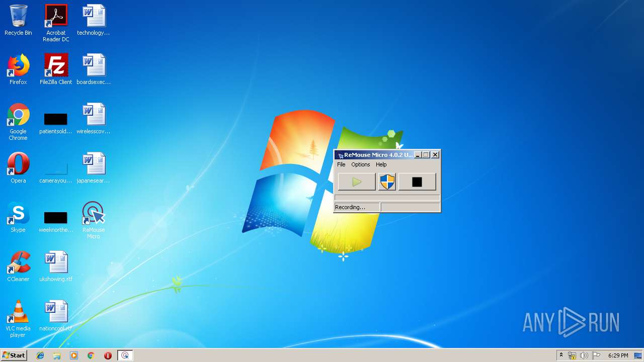Click the green Play button in ReMouse

[x=357, y=182]
